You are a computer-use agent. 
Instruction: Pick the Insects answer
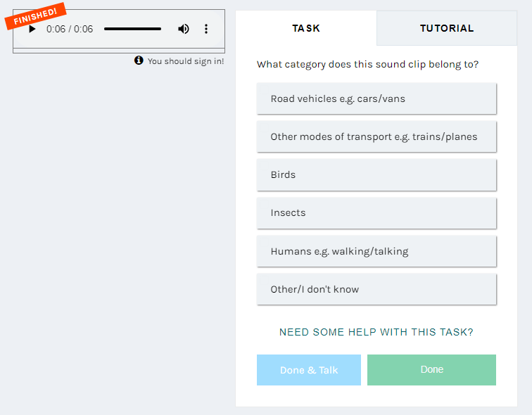pos(376,213)
